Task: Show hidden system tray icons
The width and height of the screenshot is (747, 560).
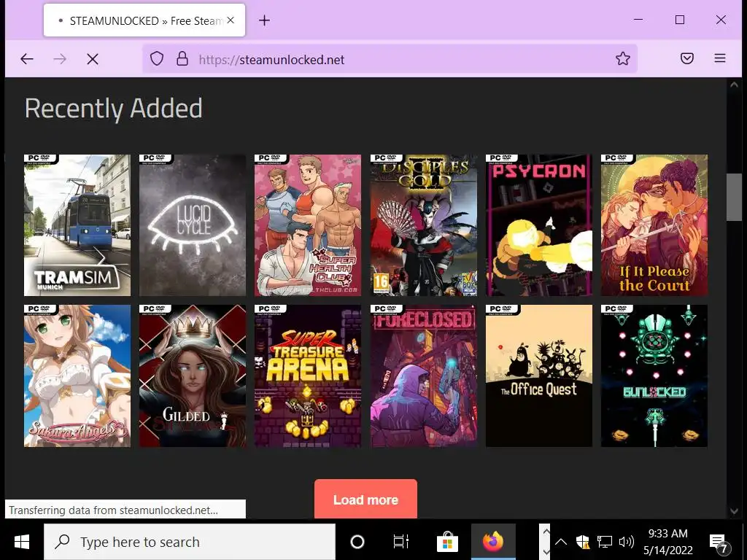Action: click(x=561, y=542)
